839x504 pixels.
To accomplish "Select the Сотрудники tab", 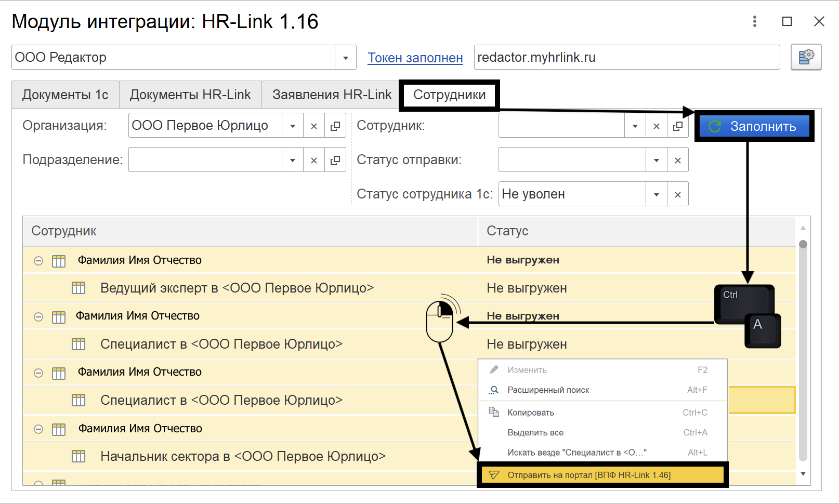I will (x=449, y=95).
